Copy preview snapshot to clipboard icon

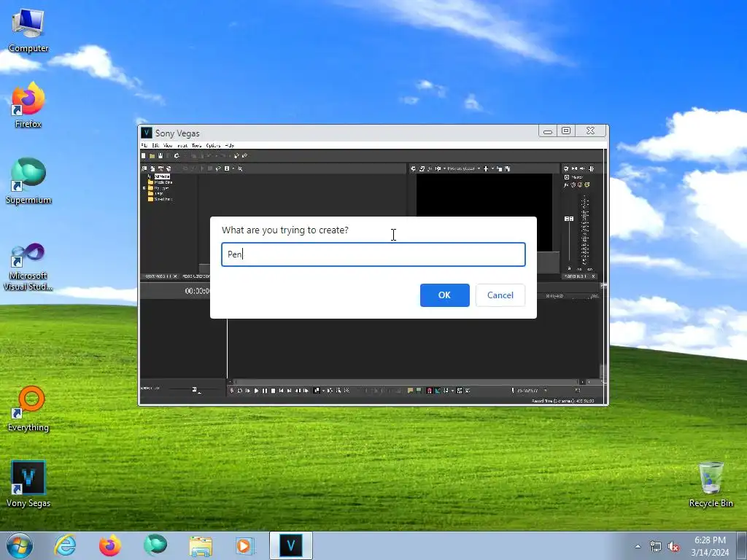click(499, 168)
